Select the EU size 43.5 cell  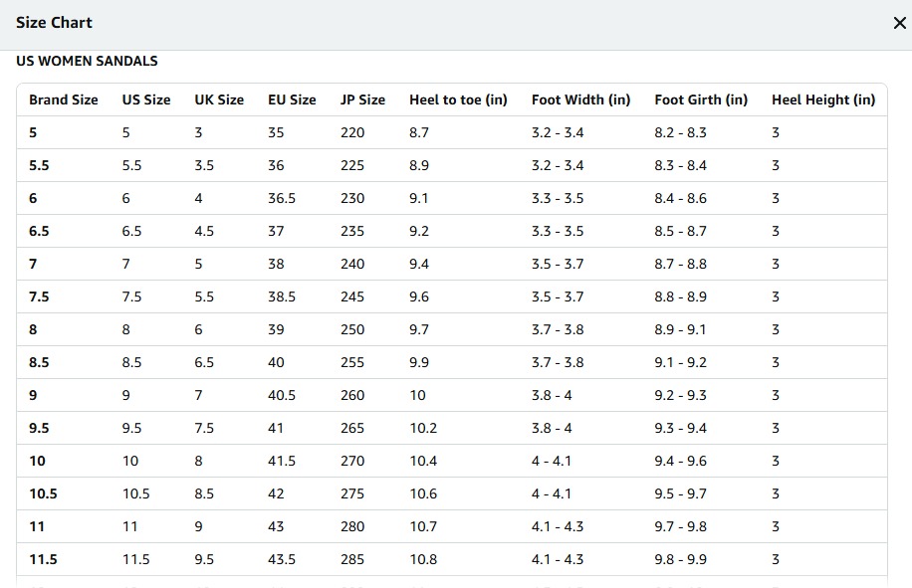282,559
